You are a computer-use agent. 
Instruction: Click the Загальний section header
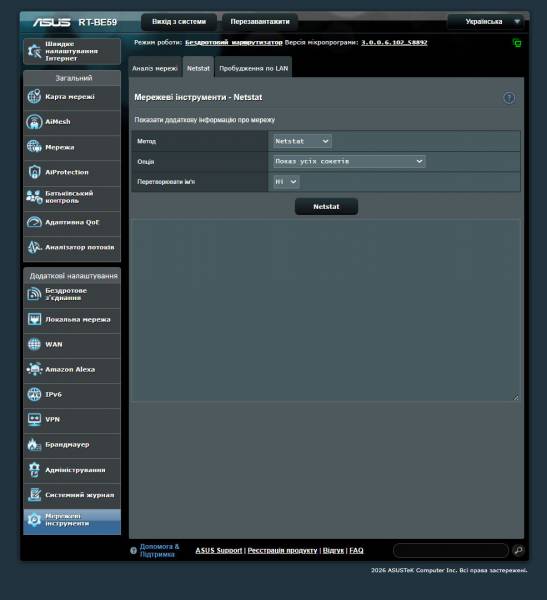pyautogui.click(x=72, y=78)
